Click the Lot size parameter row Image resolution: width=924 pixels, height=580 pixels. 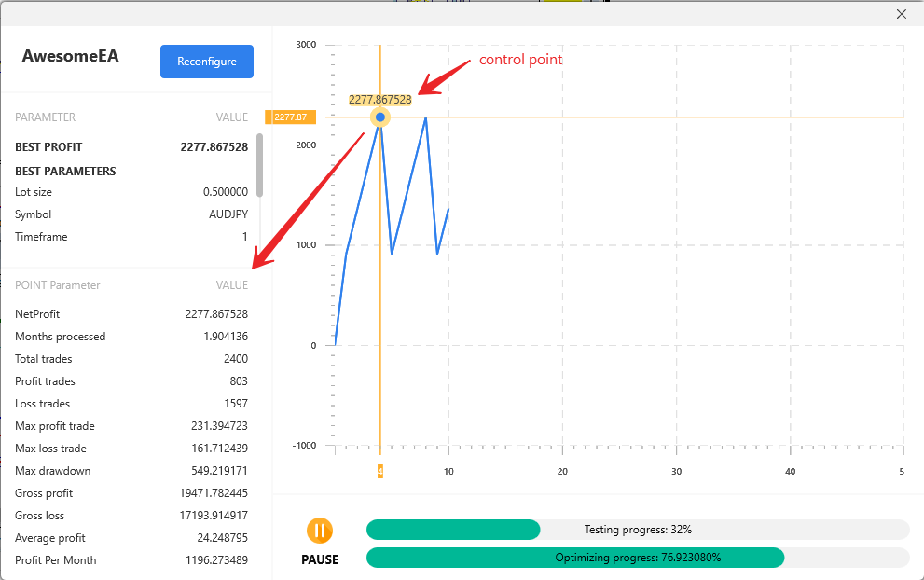tap(131, 192)
